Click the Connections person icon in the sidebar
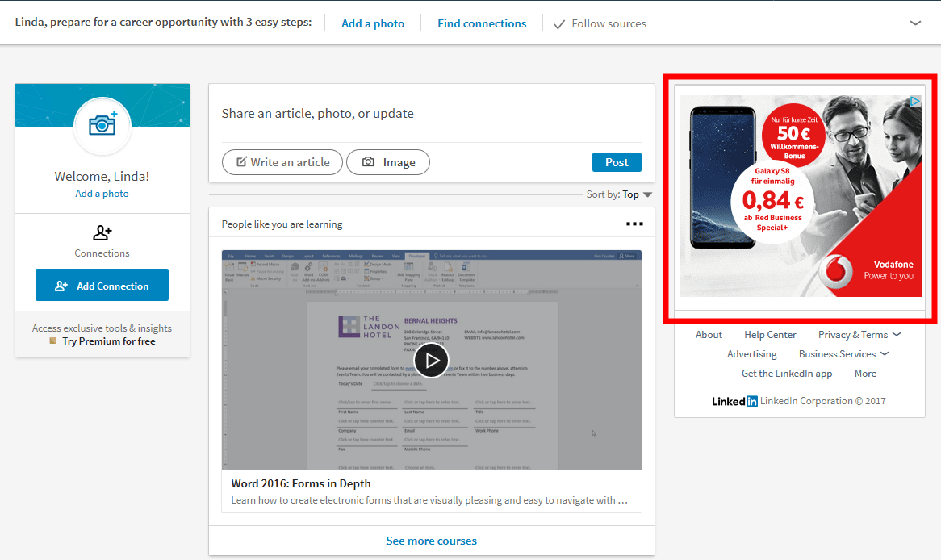This screenshot has width=941, height=560. 102,232
